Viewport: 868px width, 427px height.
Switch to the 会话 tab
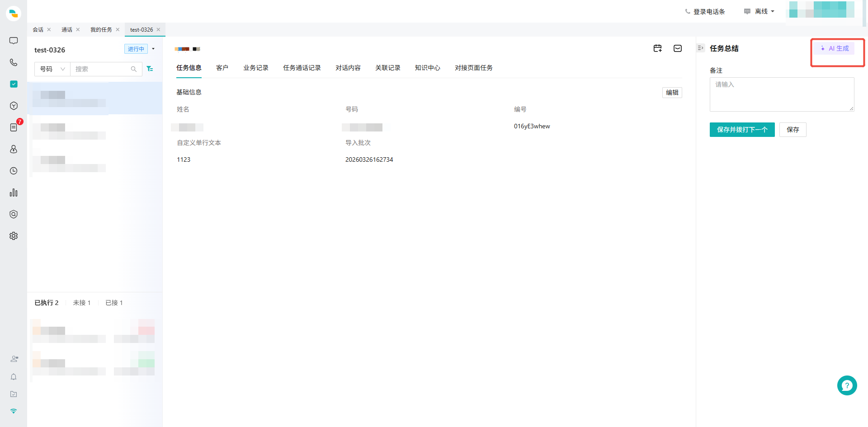point(38,30)
